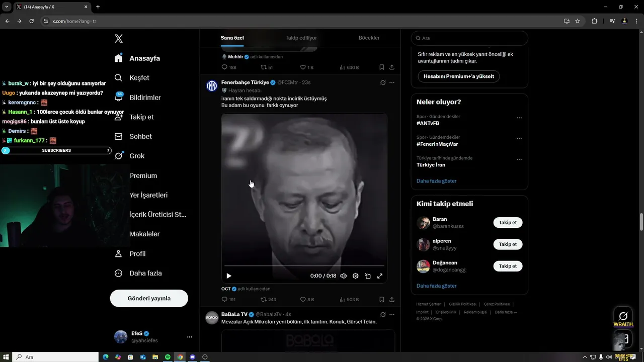Open Yer İşaretleri in the sidebar
Image resolution: width=644 pixels, height=362 pixels.
[x=148, y=195]
